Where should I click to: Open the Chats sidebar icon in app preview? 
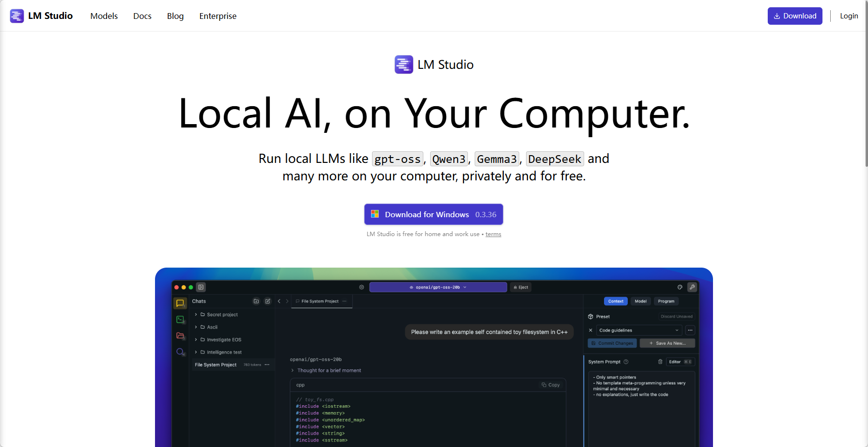(x=180, y=303)
